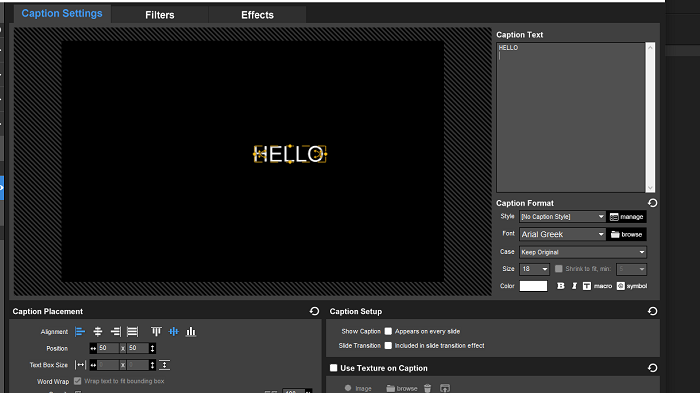This screenshot has height=393, width=700.
Task: Open the font Size dropdown
Action: click(x=534, y=269)
